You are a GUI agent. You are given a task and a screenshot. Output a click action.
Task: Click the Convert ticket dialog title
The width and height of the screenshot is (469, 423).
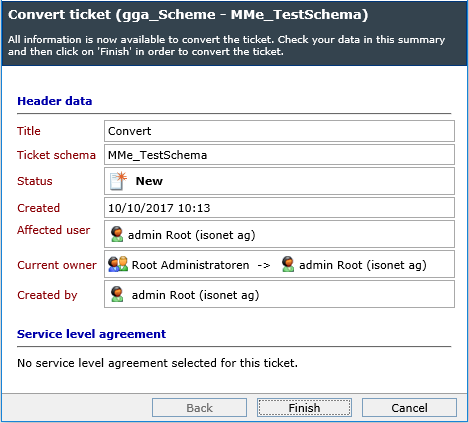[x=188, y=15]
